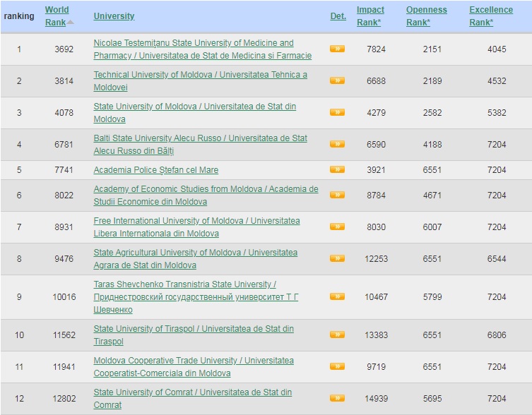Screen dimensions: 532x415
Task: Open details icon for Taras Shevchenko Transnistria University
Action: point(337,296)
